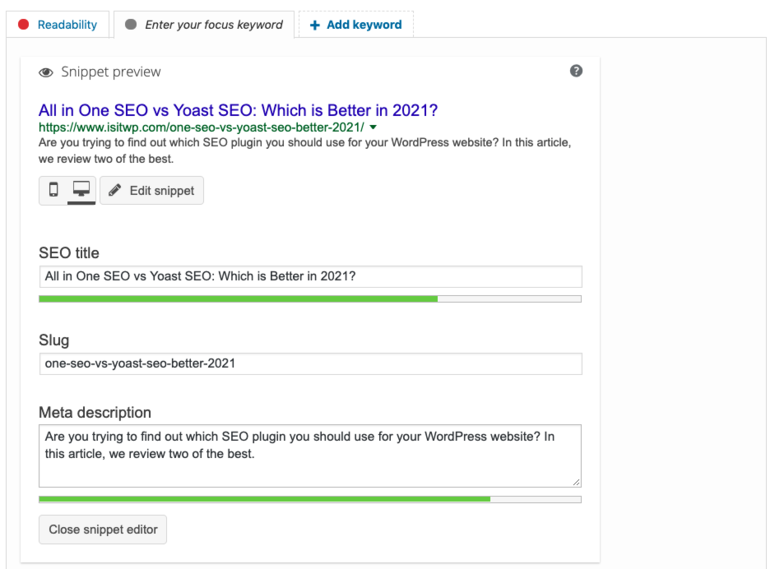This screenshot has height=569, width=775.
Task: Click the eye icon beside Snippet preview
Action: click(46, 73)
